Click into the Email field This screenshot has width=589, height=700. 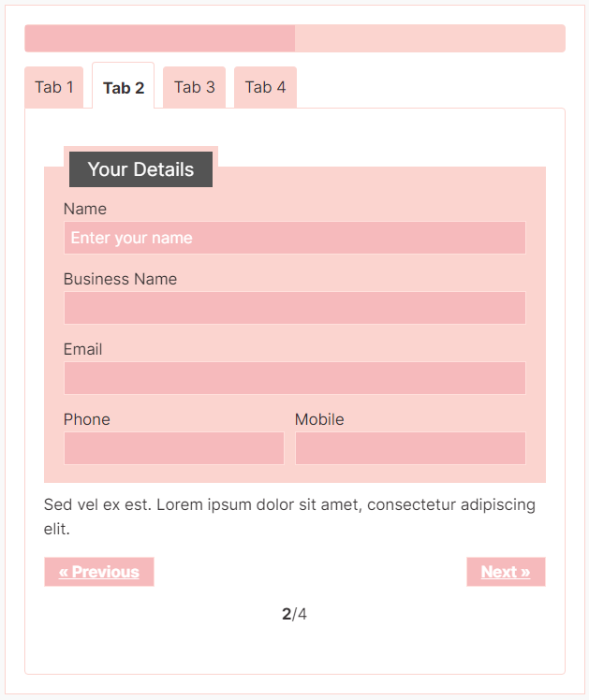coord(295,378)
